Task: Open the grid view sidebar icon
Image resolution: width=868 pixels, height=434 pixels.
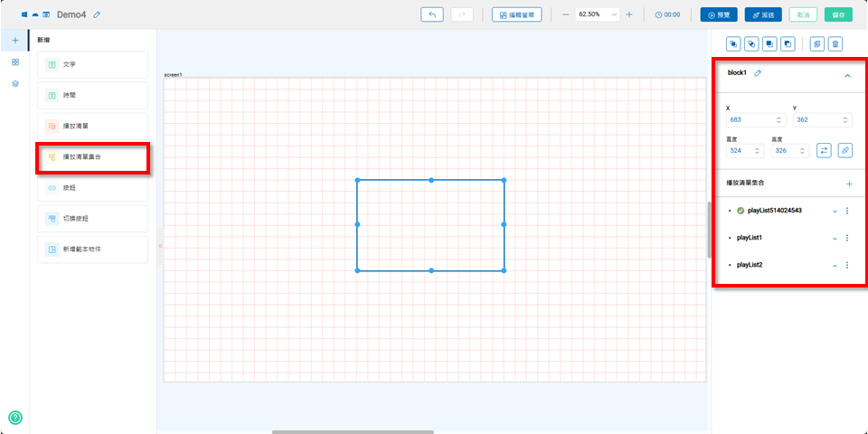Action: tap(14, 61)
